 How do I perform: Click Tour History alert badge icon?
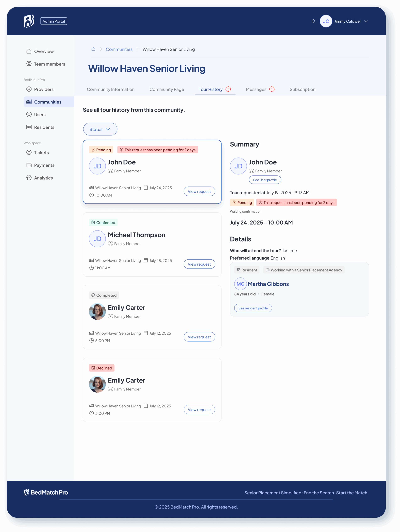click(228, 89)
